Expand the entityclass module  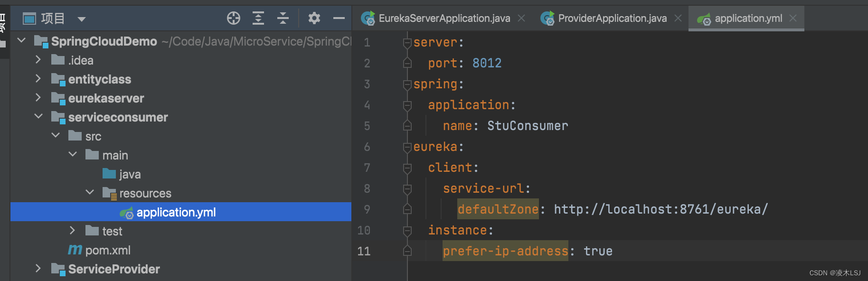pyautogui.click(x=38, y=78)
